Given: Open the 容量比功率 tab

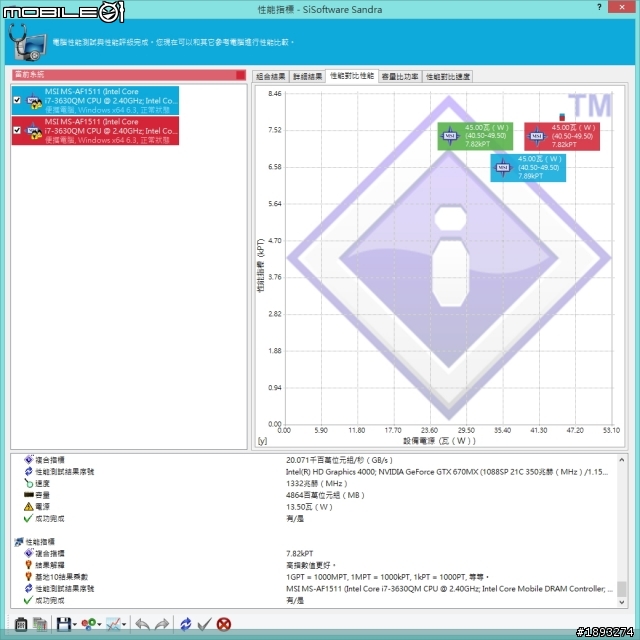Looking at the screenshot, I should (x=400, y=76).
